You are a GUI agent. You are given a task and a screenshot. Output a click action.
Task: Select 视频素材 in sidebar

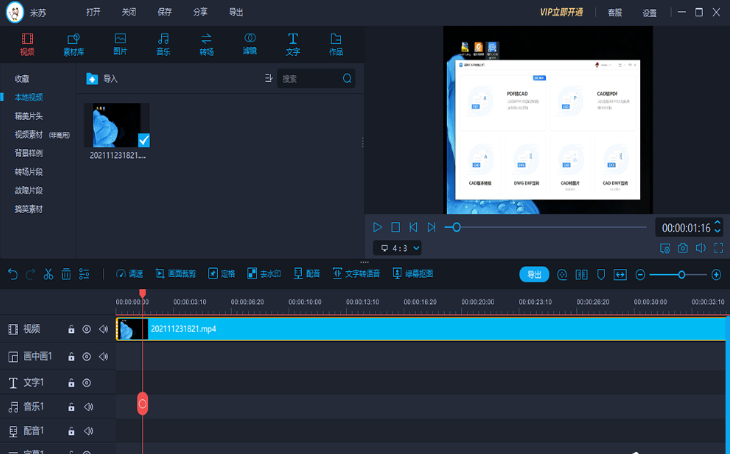coord(29,135)
